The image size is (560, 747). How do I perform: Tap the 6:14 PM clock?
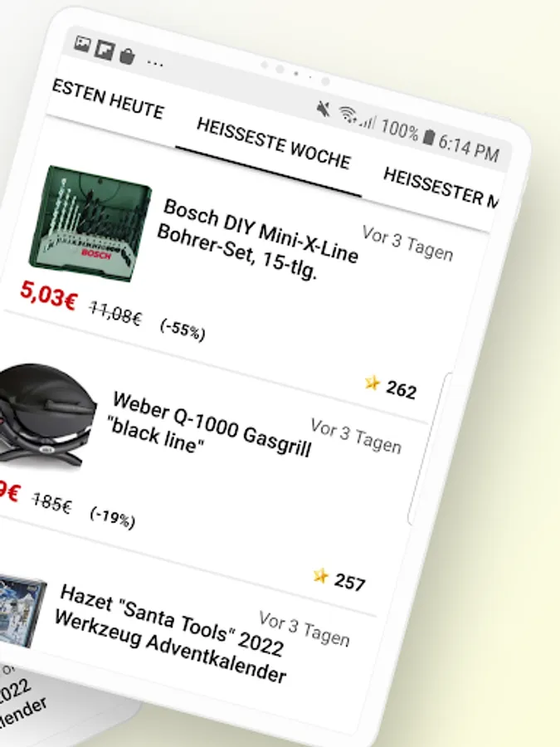click(x=469, y=148)
